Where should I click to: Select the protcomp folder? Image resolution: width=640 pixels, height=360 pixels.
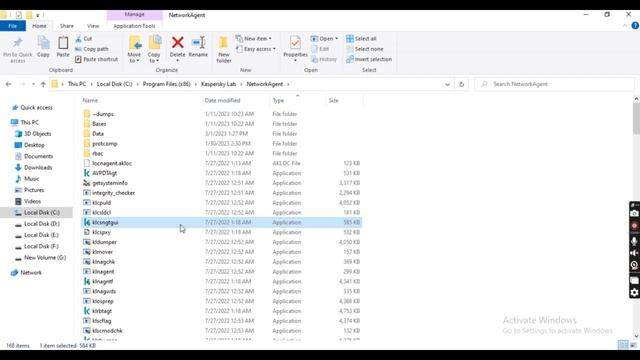104,144
